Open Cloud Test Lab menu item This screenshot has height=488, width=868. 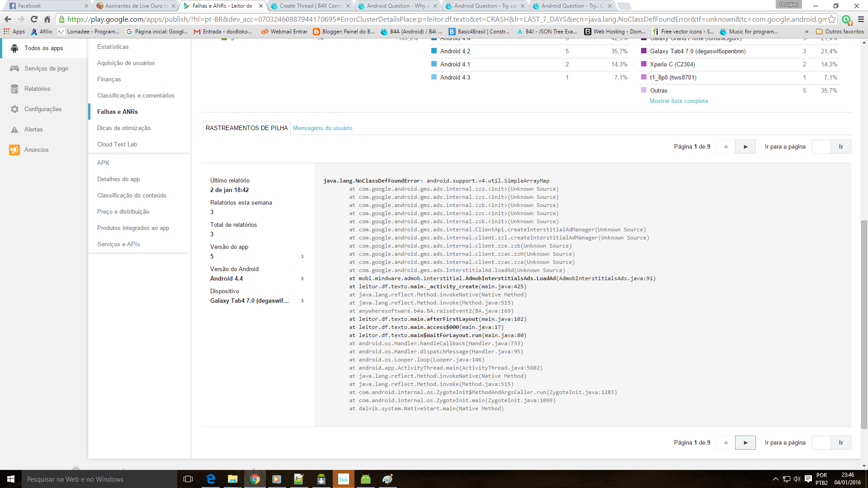[117, 145]
